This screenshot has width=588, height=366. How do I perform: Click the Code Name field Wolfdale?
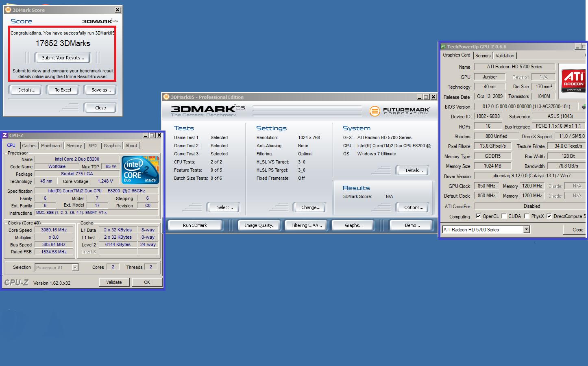(57, 166)
